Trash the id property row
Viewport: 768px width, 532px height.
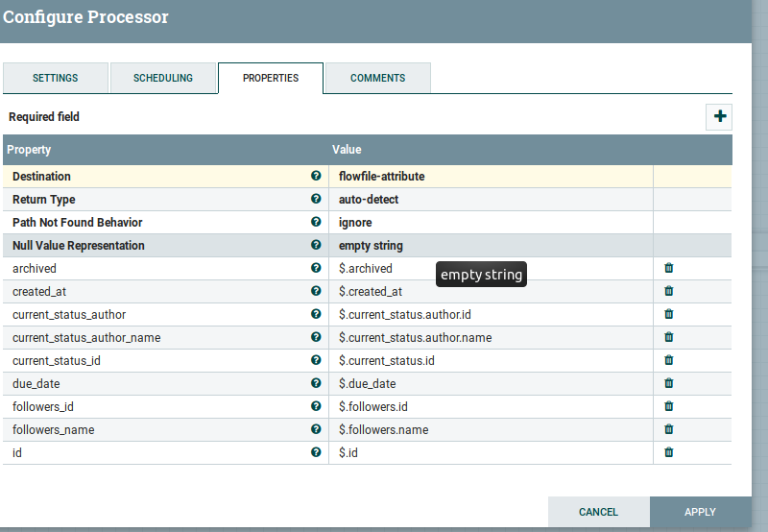pyautogui.click(x=669, y=453)
